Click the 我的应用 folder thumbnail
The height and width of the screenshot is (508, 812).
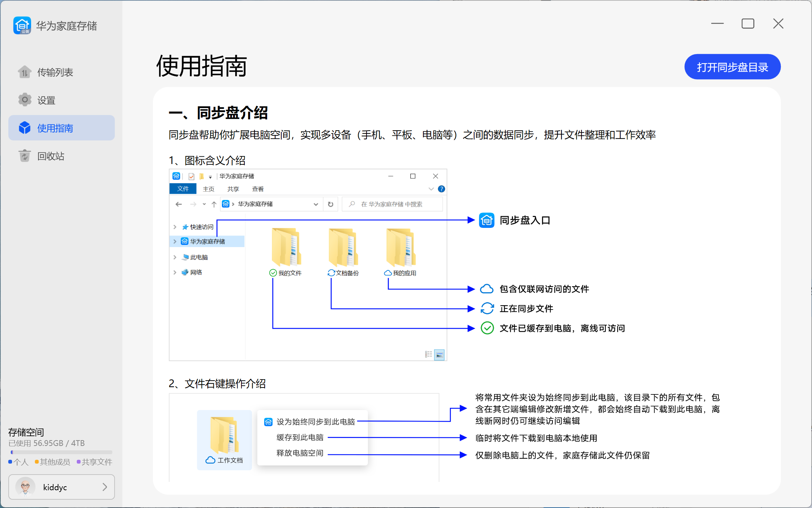click(x=401, y=247)
